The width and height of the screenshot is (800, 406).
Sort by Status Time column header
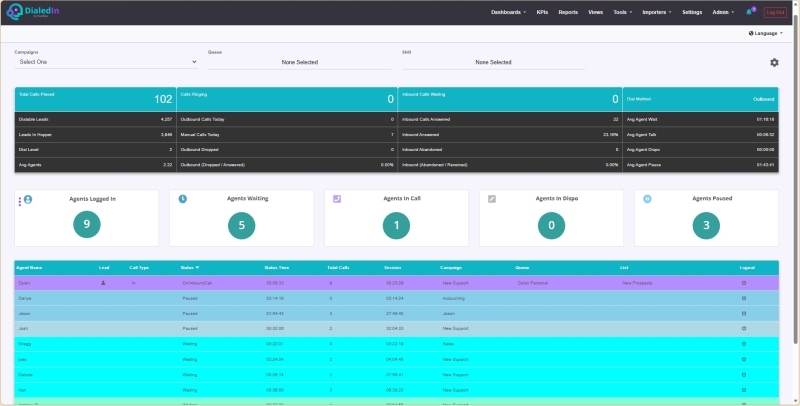coord(277,268)
